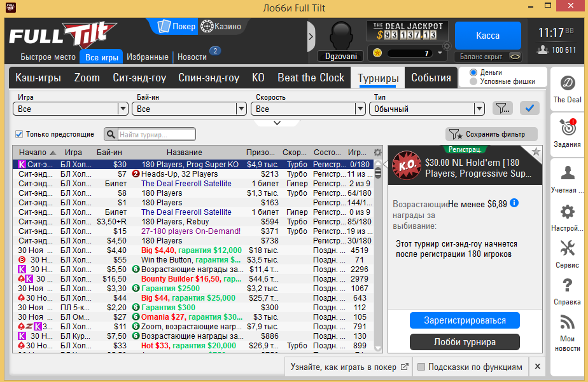Switch to Сит-энд-гоу tab

click(x=139, y=78)
